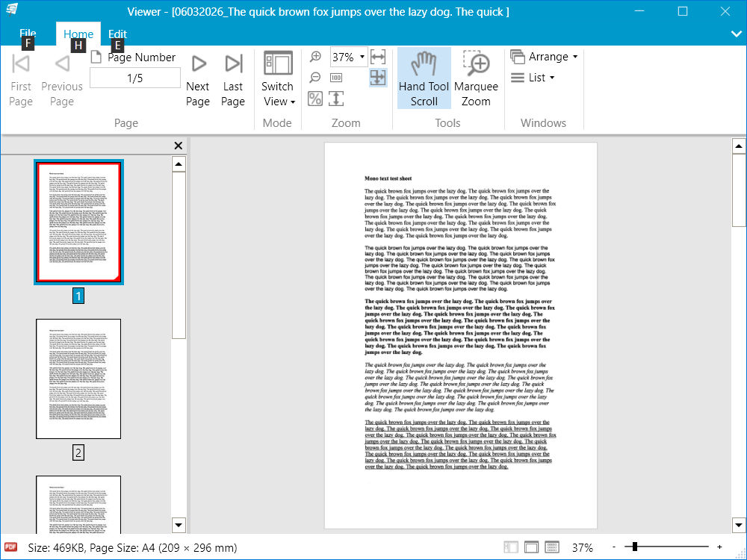Click the percent zoom icon

[315, 99]
